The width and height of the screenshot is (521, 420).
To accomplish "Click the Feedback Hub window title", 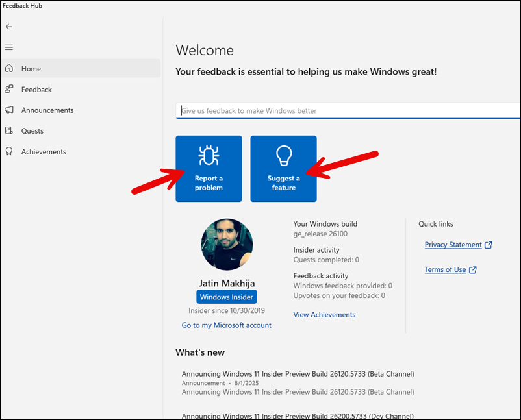I will [x=22, y=6].
